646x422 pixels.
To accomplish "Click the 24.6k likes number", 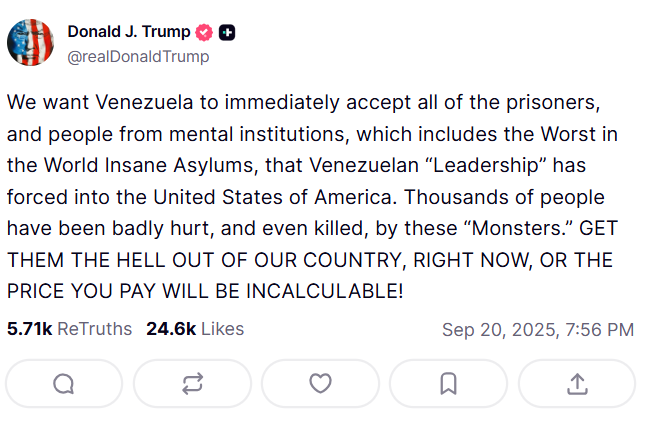I will tap(171, 329).
